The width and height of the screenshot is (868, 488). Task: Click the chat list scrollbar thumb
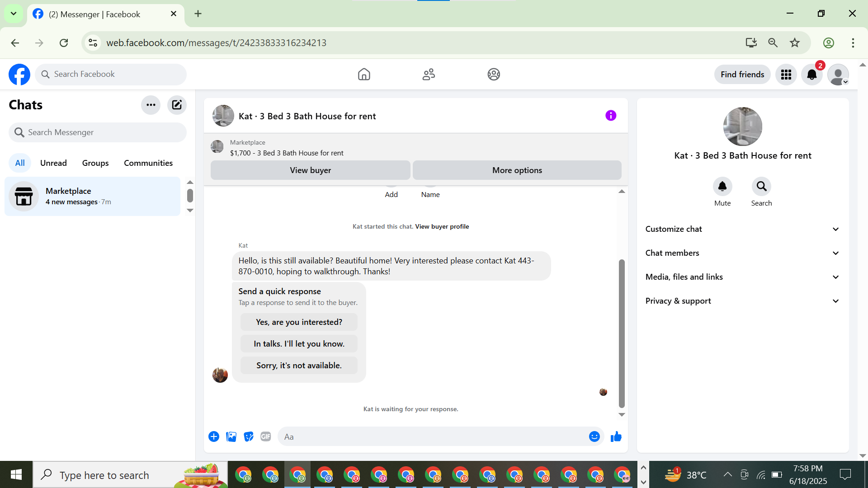point(190,196)
